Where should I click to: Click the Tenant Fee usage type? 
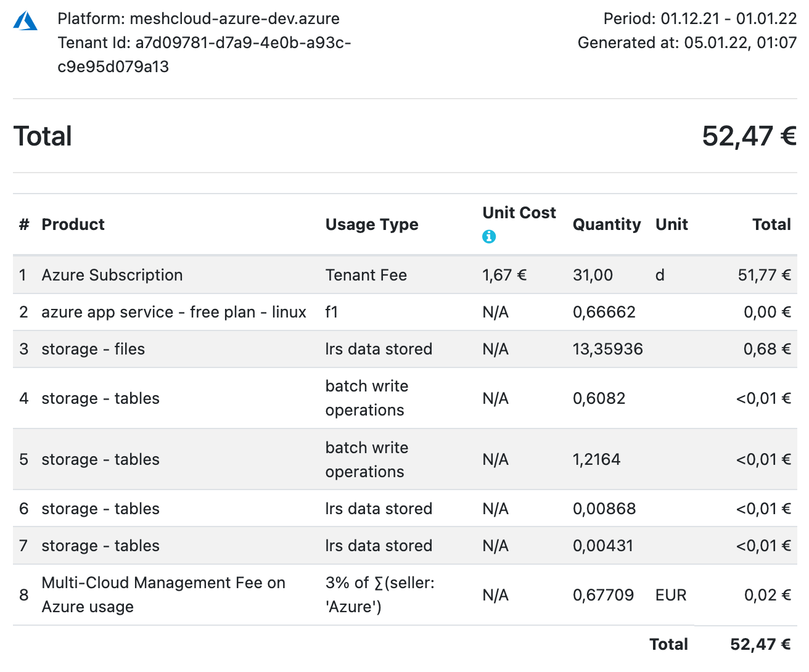[366, 275]
